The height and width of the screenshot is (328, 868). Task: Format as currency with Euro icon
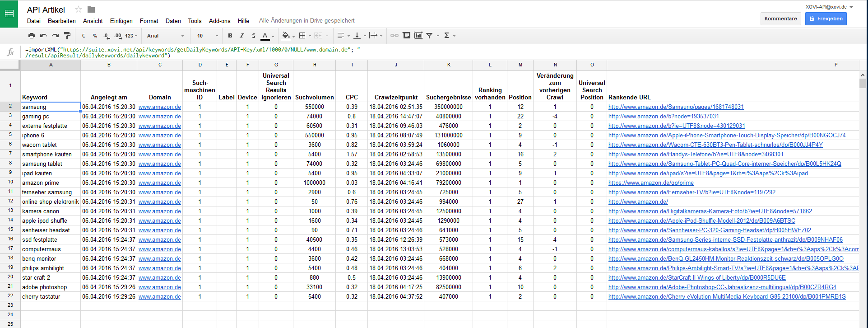(83, 36)
